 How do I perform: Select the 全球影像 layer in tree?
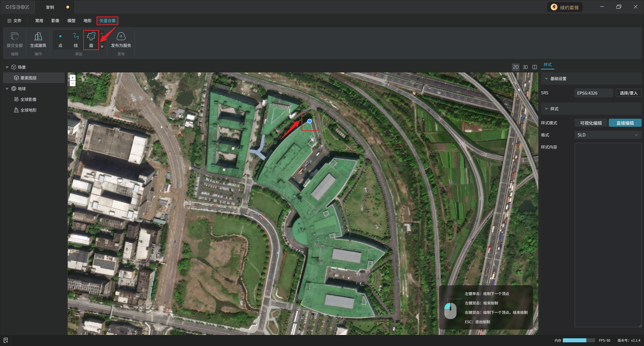pyautogui.click(x=29, y=100)
